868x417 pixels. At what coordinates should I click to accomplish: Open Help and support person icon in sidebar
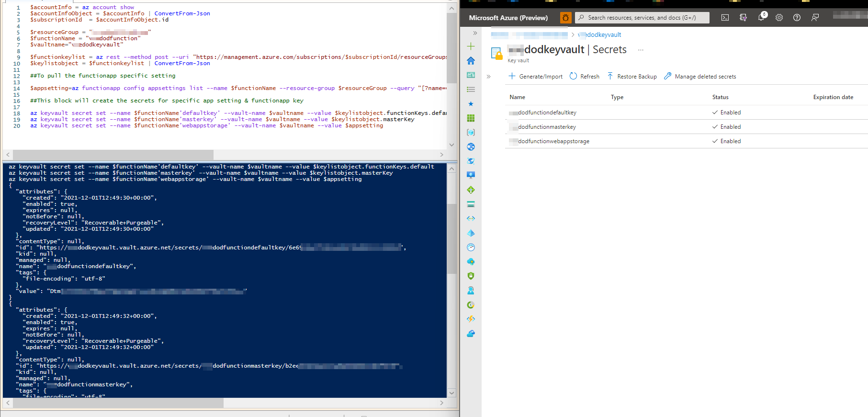pyautogui.click(x=471, y=291)
